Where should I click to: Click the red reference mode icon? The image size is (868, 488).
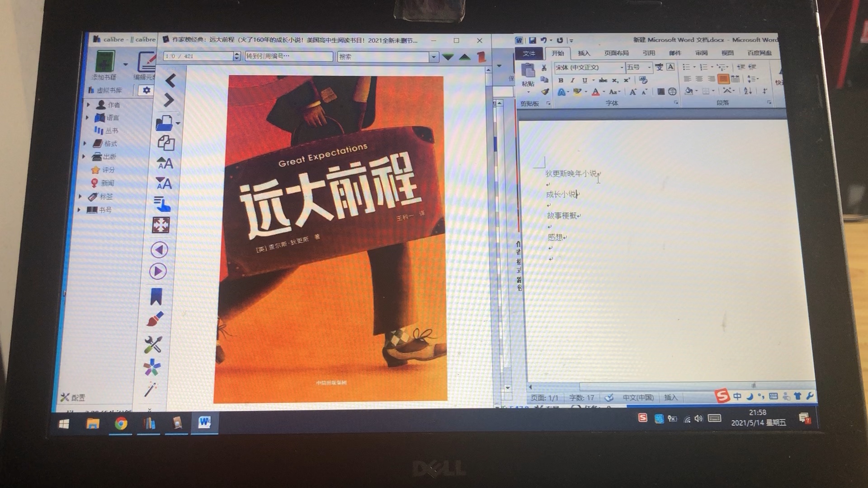click(481, 56)
